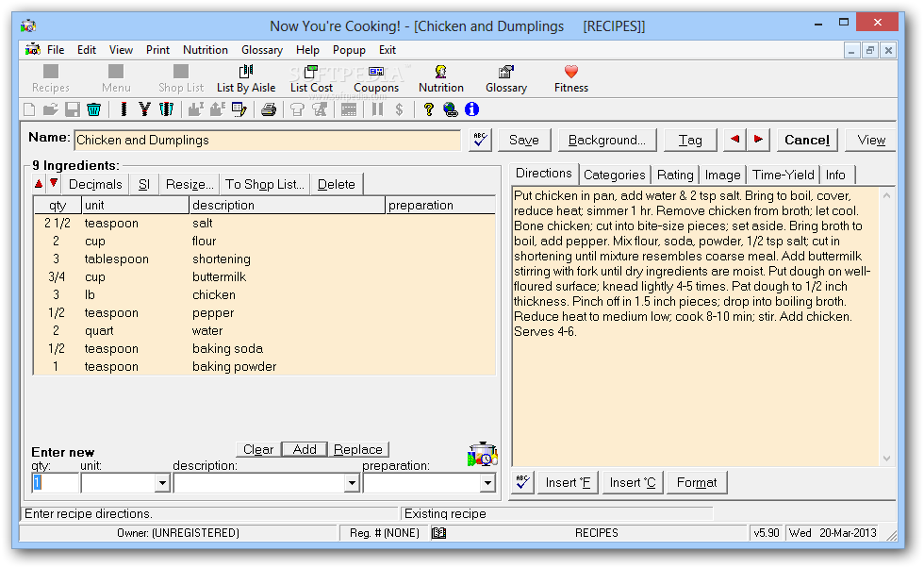
Task: Move ingredient down with red down arrow
Action: tap(54, 183)
